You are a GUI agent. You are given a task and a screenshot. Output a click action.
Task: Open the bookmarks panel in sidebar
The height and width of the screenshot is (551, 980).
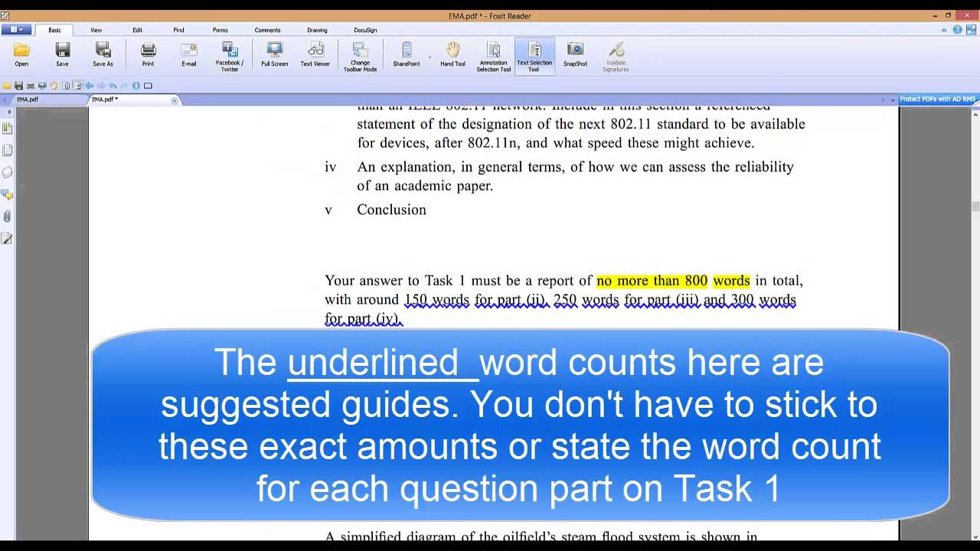point(8,129)
